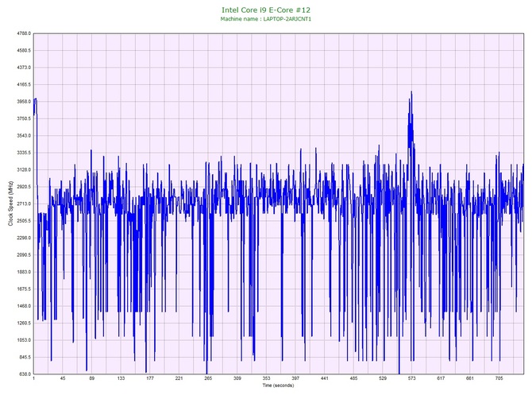Click the 2920.5 y-axis tick
This screenshot has height=399, width=532.
point(24,187)
